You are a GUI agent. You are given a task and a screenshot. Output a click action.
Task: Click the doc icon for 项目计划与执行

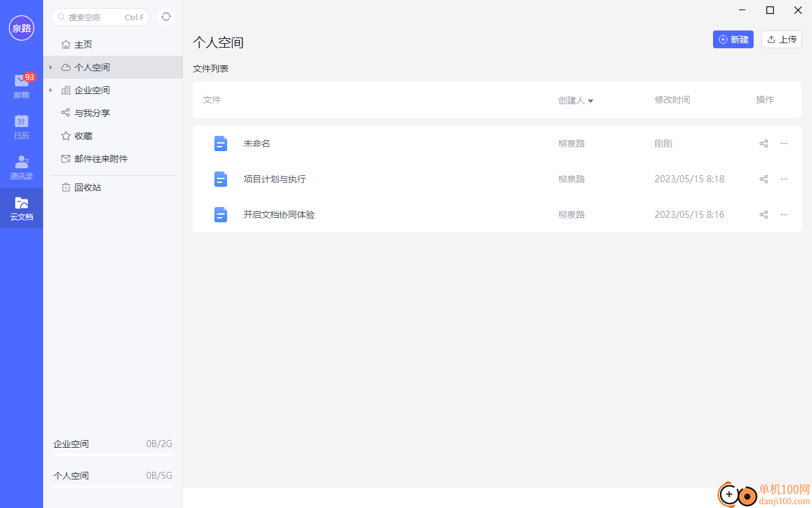[220, 179]
